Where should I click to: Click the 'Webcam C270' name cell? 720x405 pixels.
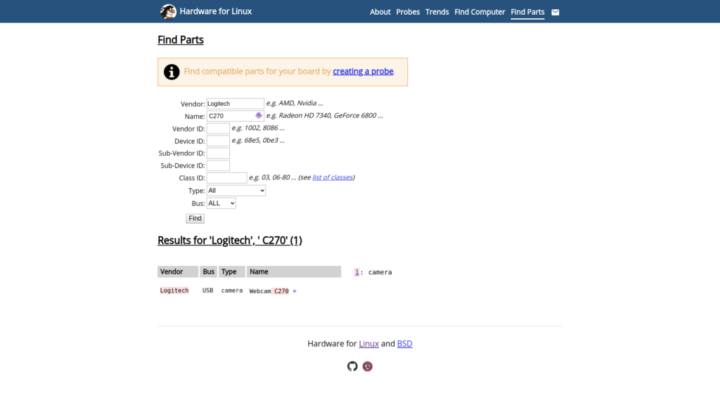pos(269,291)
